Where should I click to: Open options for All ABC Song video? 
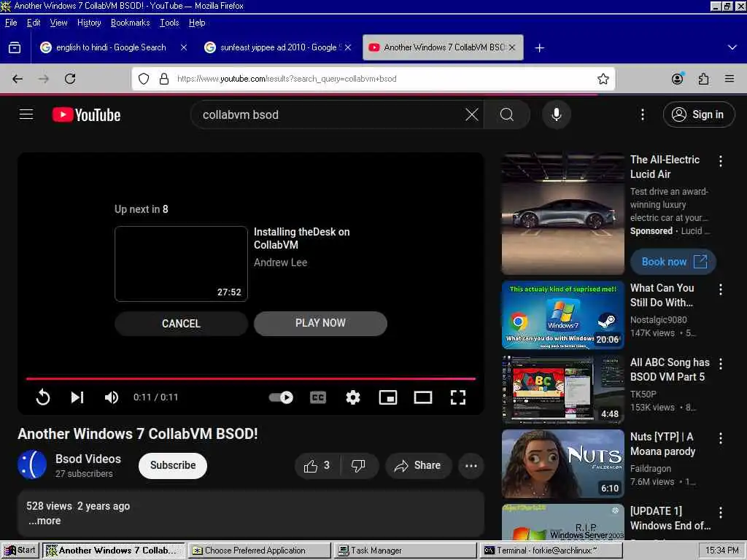(720, 364)
